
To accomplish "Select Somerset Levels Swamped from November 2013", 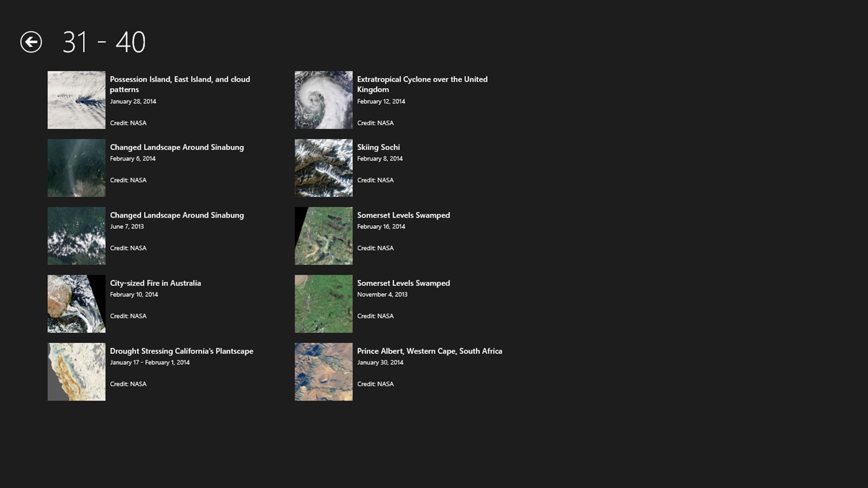I will (403, 283).
